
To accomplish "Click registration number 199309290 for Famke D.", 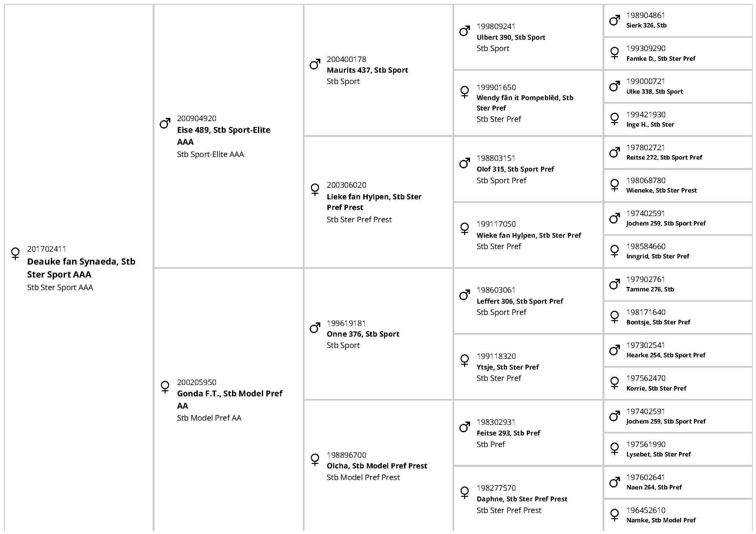I will tap(646, 48).
